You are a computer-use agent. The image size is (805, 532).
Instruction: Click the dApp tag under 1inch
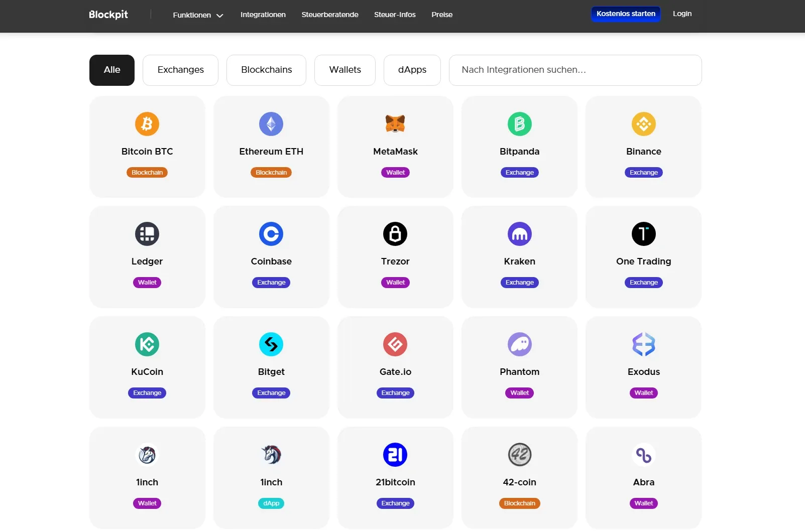pos(271,503)
